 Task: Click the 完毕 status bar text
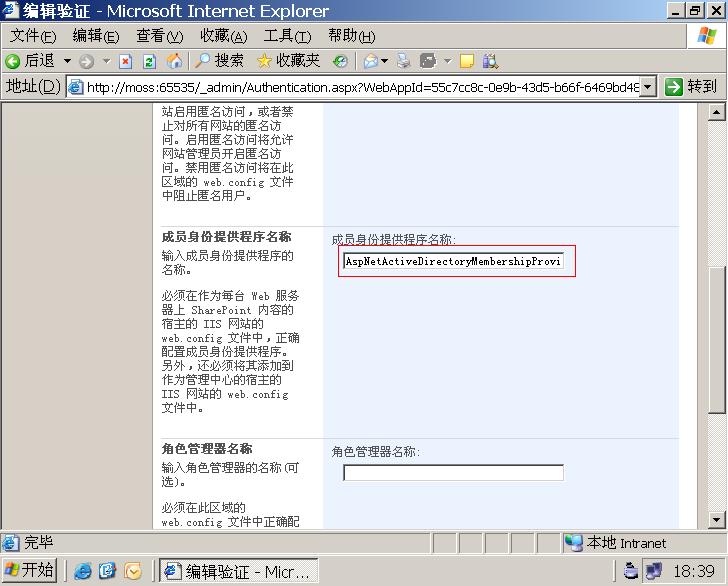click(39, 542)
